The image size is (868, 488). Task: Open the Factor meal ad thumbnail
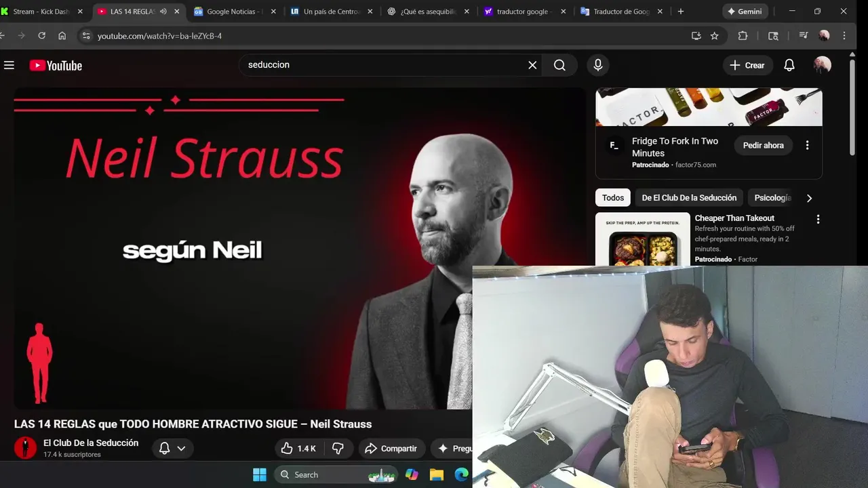[642, 239]
